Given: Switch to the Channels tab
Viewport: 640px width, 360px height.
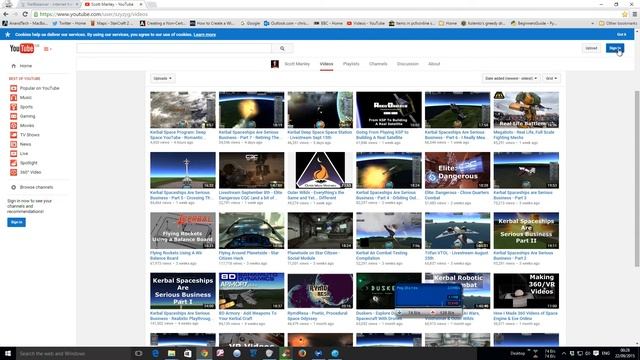Looking at the screenshot, I should tap(378, 64).
